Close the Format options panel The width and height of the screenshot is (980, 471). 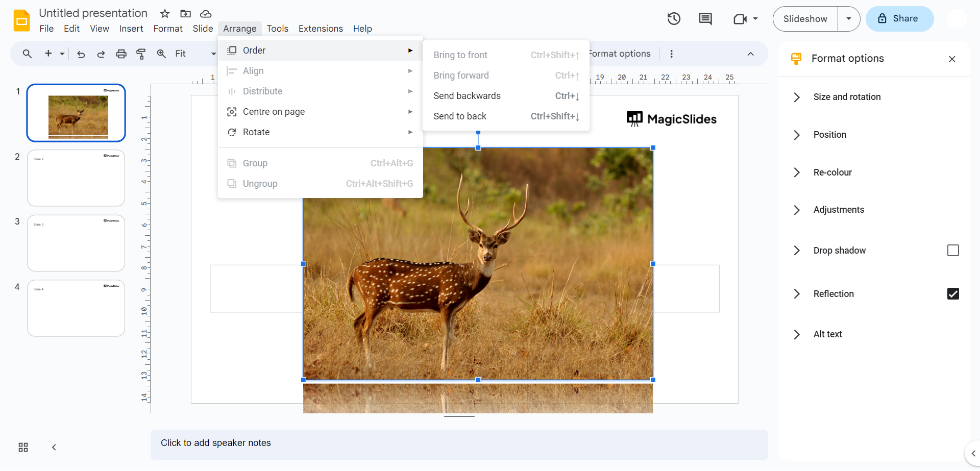pos(952,59)
